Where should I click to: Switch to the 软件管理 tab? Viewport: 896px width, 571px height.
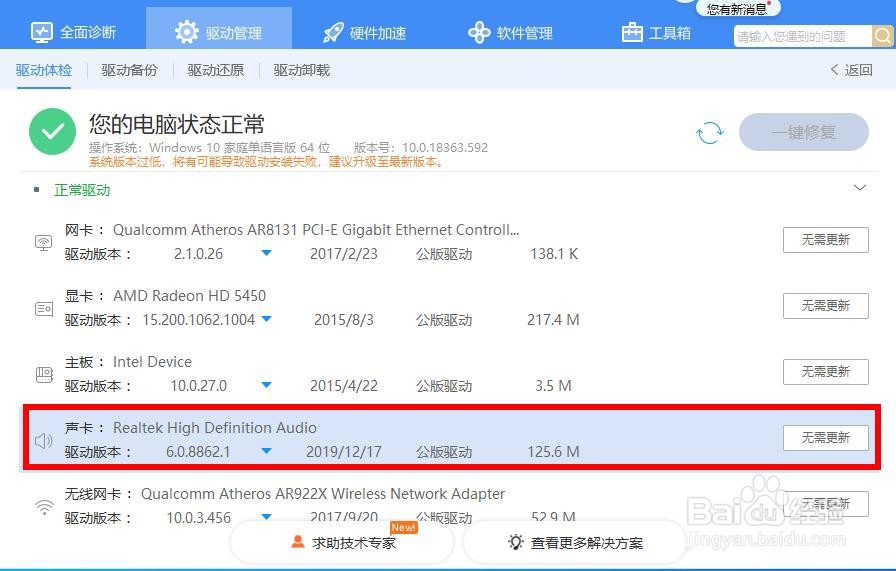pyautogui.click(x=510, y=33)
